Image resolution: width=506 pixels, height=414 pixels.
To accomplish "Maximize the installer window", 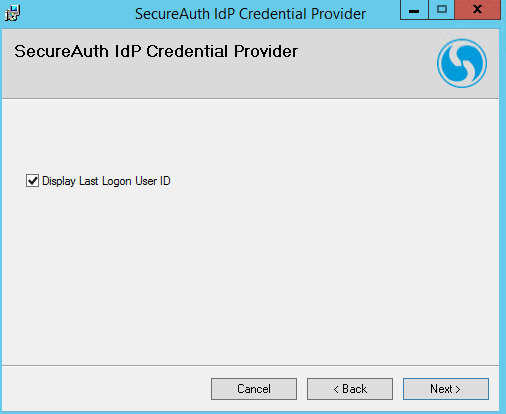I will coord(441,10).
